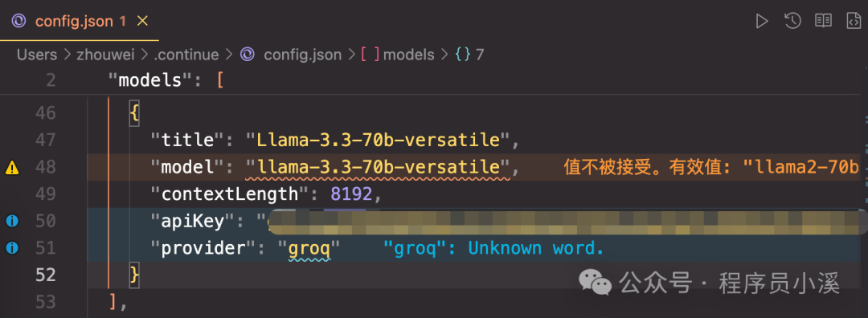Click line number 49 in gutter
Viewport: 868px width, 318px height.
[x=44, y=194]
